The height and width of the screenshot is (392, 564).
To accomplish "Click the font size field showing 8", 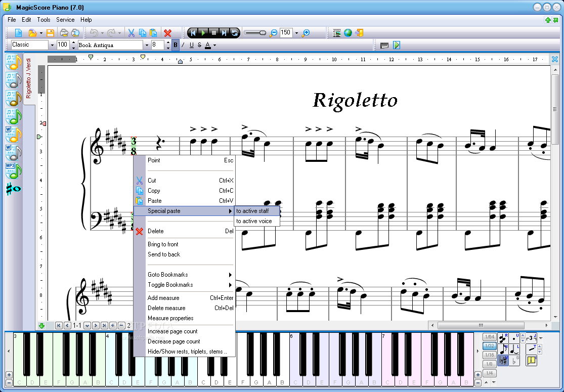I will point(157,45).
